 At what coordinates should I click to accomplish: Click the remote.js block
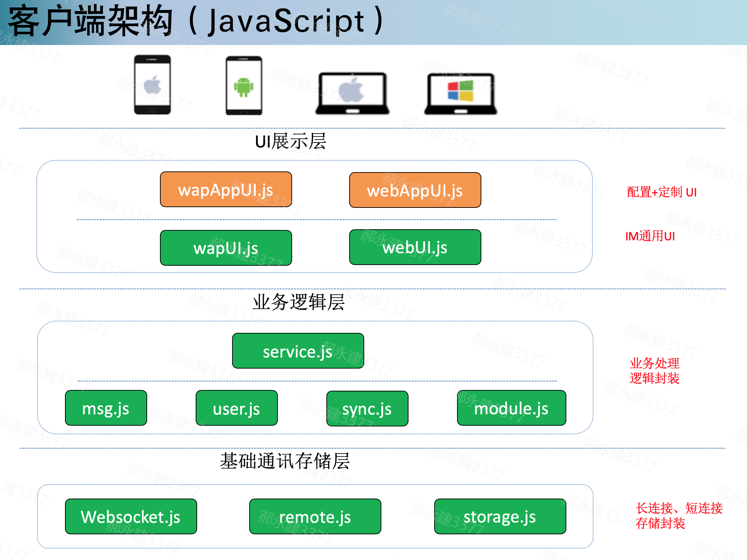(x=315, y=516)
